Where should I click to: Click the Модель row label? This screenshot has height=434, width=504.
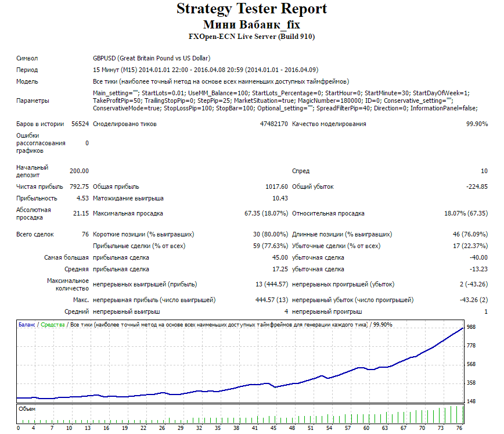coord(27,81)
